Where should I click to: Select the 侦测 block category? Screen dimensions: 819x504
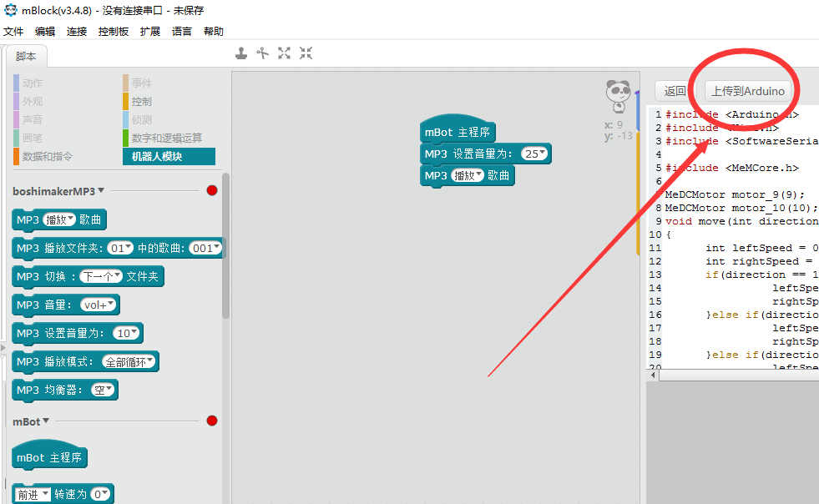[x=142, y=119]
